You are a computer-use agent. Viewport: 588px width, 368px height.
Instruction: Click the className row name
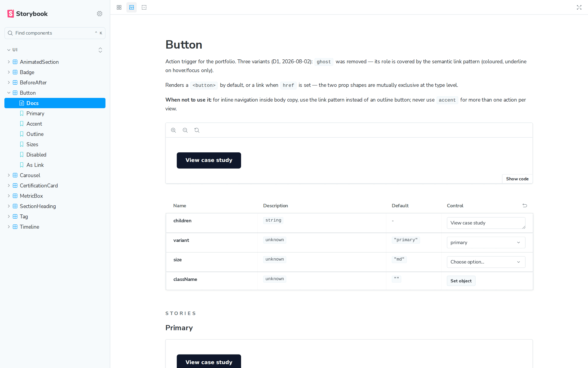coord(185,279)
